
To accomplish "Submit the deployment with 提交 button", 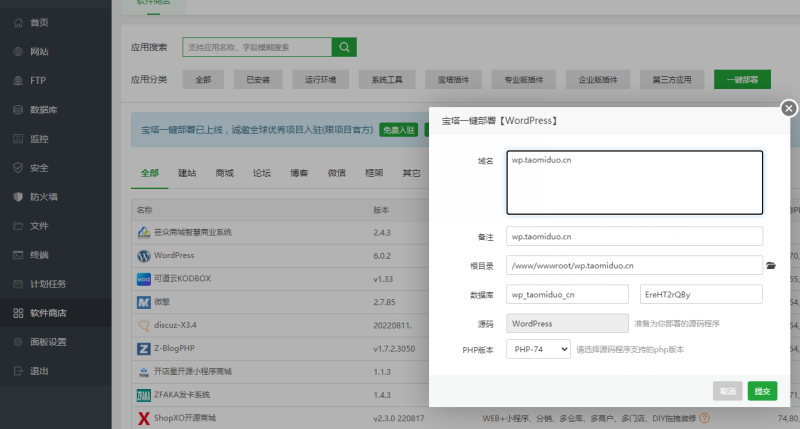I will (762, 391).
